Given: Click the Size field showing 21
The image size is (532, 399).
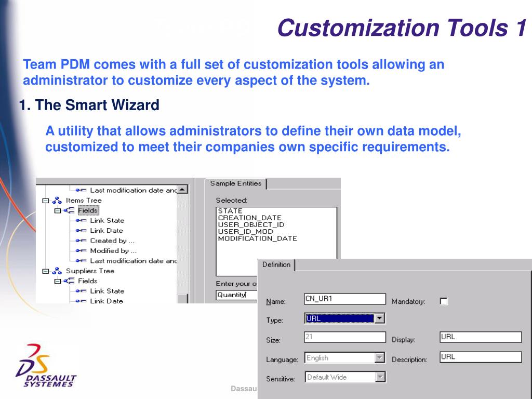Looking at the screenshot, I should pos(345,337).
